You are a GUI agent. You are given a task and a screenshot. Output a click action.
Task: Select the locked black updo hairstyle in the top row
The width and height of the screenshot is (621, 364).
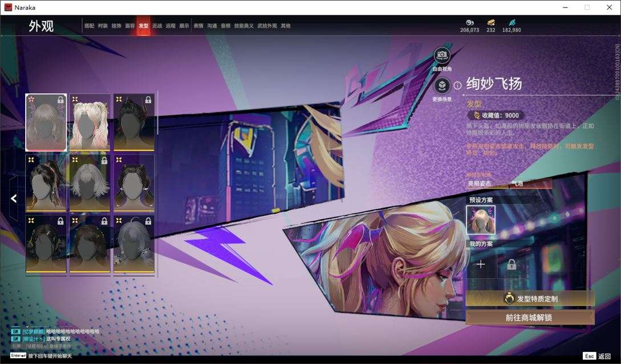tap(134, 122)
